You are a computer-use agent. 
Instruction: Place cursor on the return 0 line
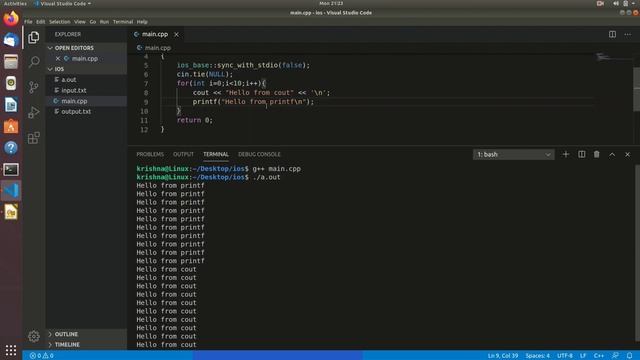click(x=195, y=120)
